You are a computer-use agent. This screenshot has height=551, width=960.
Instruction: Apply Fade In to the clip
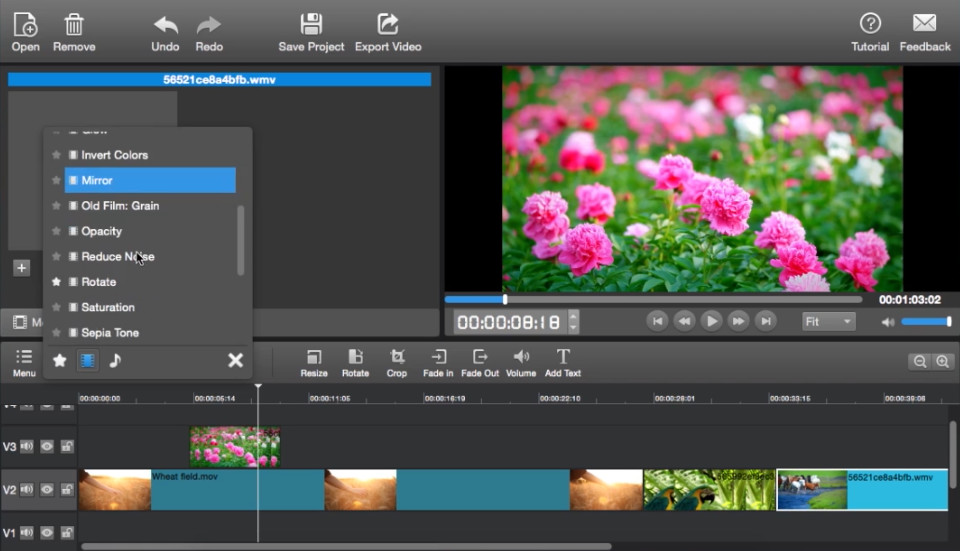coord(437,358)
